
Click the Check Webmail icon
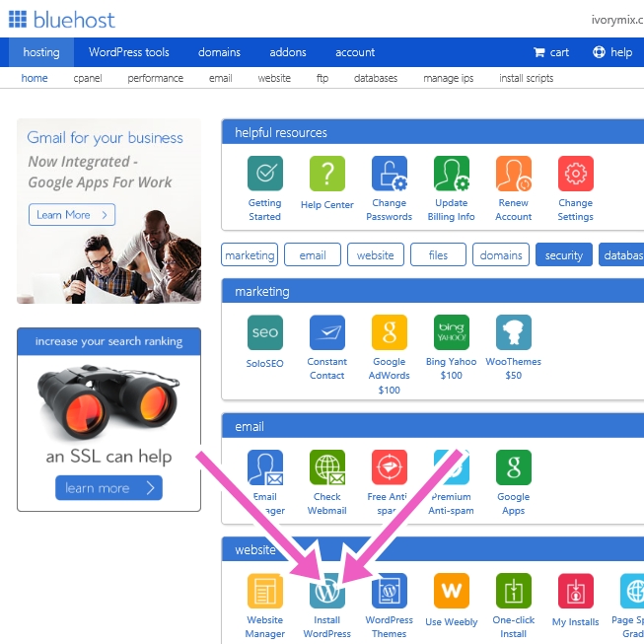pyautogui.click(x=326, y=467)
